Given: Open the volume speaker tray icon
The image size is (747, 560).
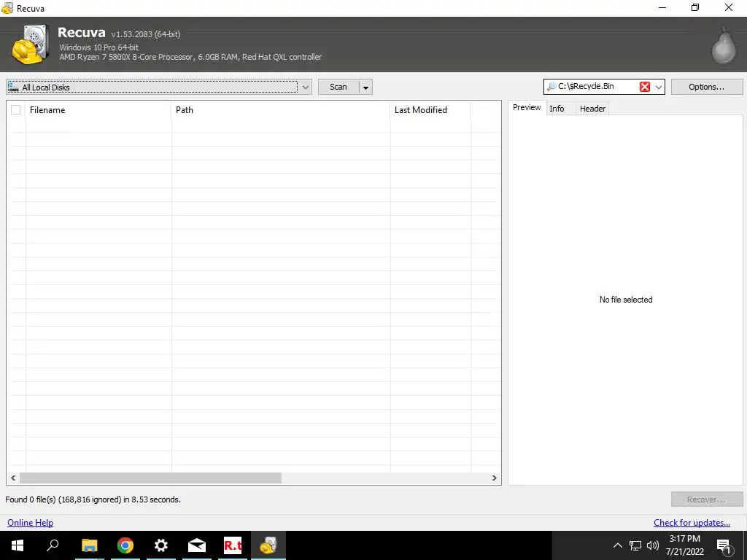Looking at the screenshot, I should point(653,545).
